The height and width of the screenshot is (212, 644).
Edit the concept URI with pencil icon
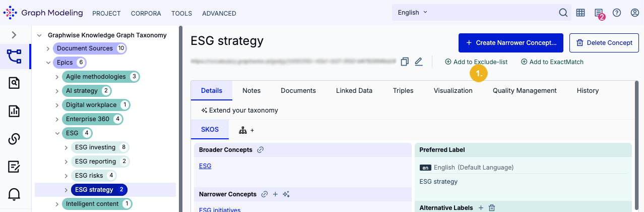[x=418, y=62]
